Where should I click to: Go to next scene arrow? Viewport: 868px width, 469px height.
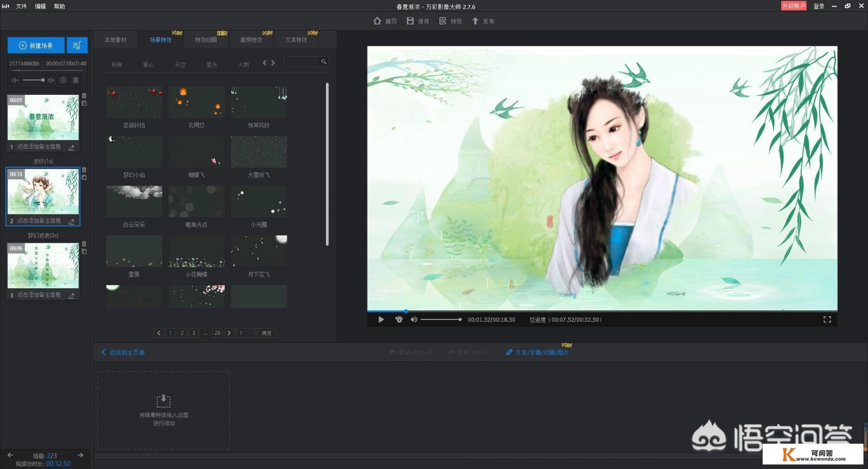click(80, 455)
